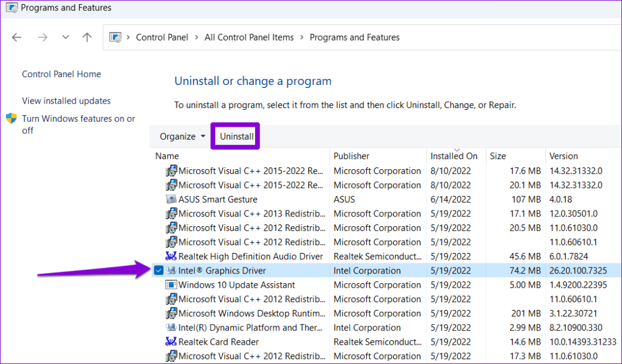This screenshot has height=364, width=622.
Task: Click the Realtek High Definition Audio Driver icon
Action: tap(169, 256)
